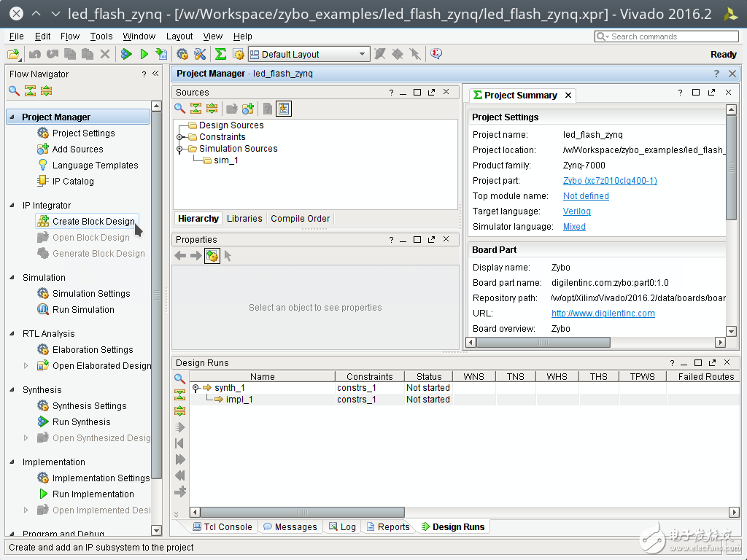Click the Zybo (xc7z010clg400-1) project part link

tap(610, 181)
